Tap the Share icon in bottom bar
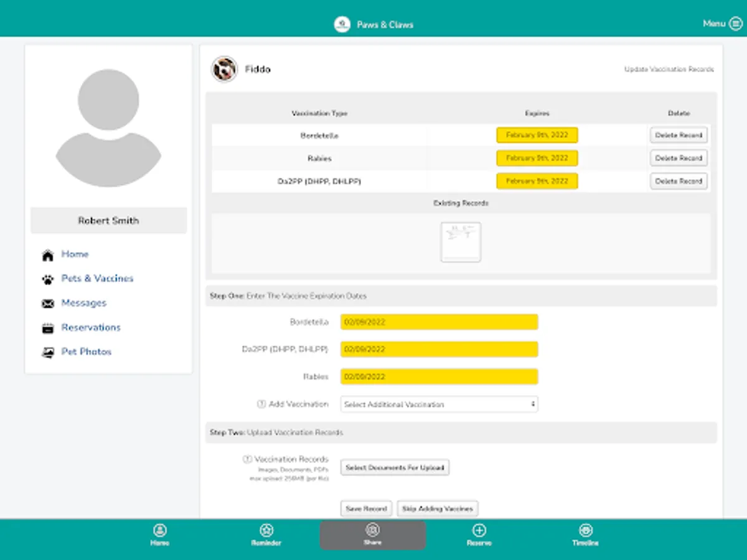Image resolution: width=747 pixels, height=560 pixels. click(373, 530)
